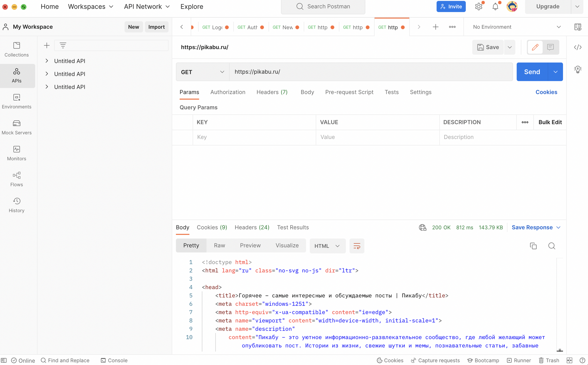Open the Environments sidebar panel
The height and width of the screenshot is (365, 588).
tap(17, 102)
